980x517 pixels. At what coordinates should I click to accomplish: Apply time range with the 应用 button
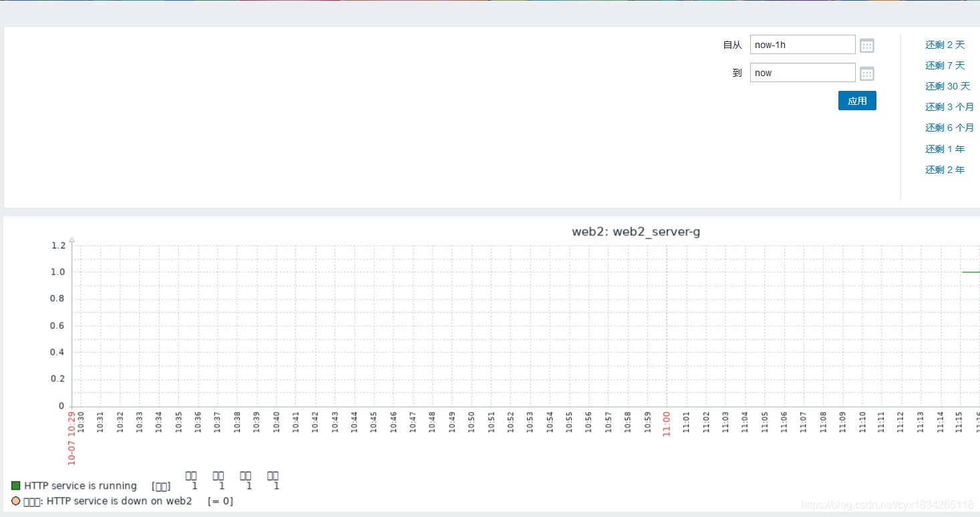pyautogui.click(x=857, y=101)
